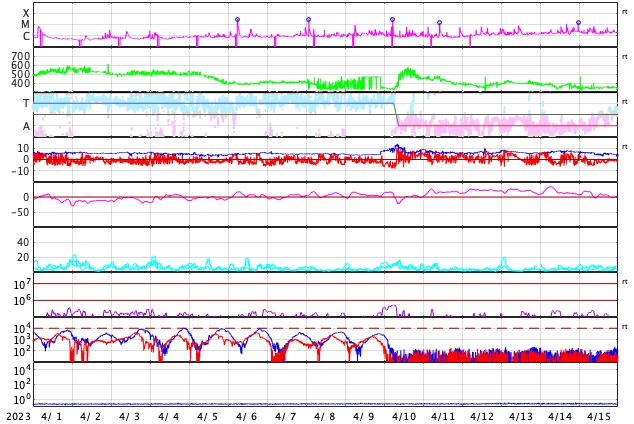Viewport: 634px width, 424px height.
Task: Click the '4/10' date label
Action: tap(404, 417)
